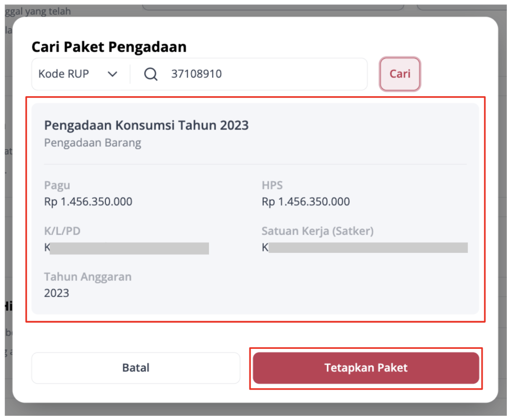Expand the Kode RUP dropdown chevron
511x420 pixels.
pyautogui.click(x=112, y=74)
